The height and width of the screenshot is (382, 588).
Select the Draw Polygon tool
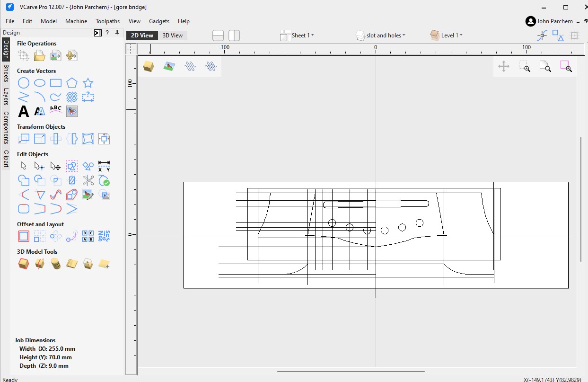tap(71, 82)
